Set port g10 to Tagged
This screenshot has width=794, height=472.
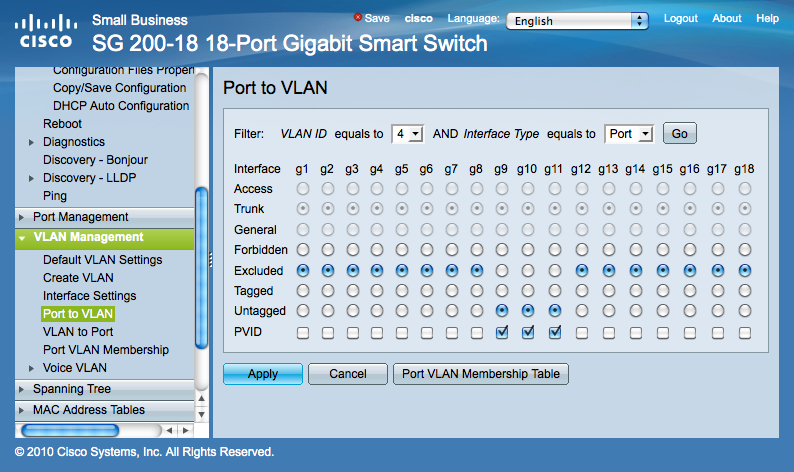[528, 291]
